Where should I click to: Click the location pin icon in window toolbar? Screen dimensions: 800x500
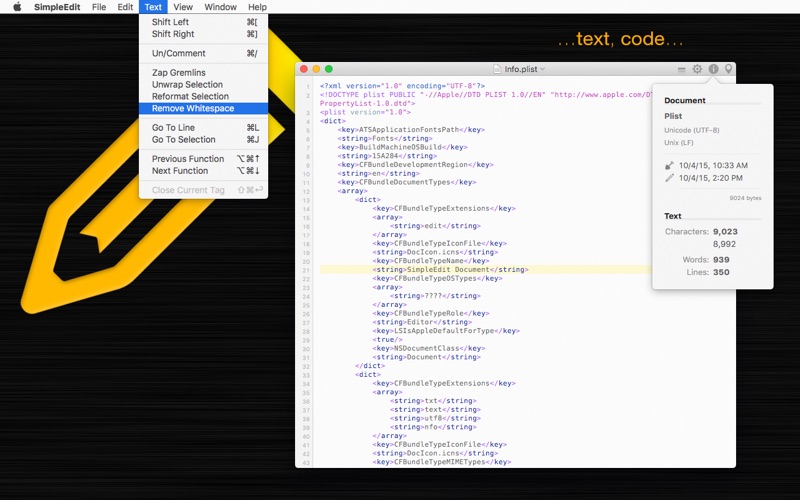[729, 68]
